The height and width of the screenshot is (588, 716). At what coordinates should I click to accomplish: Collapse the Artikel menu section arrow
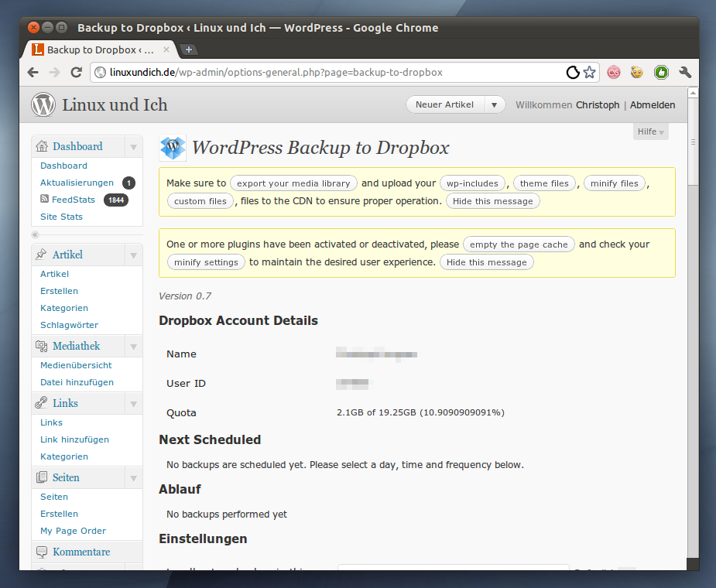tap(133, 255)
